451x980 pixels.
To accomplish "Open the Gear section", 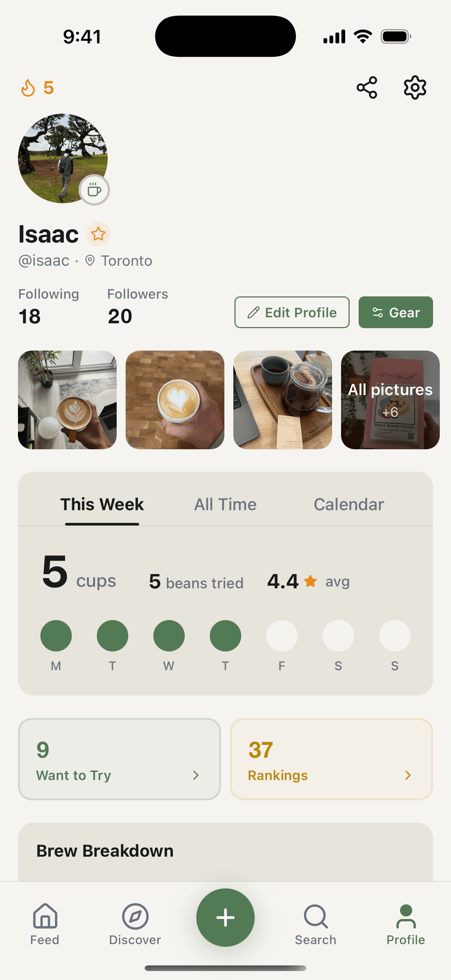I will 395,312.
